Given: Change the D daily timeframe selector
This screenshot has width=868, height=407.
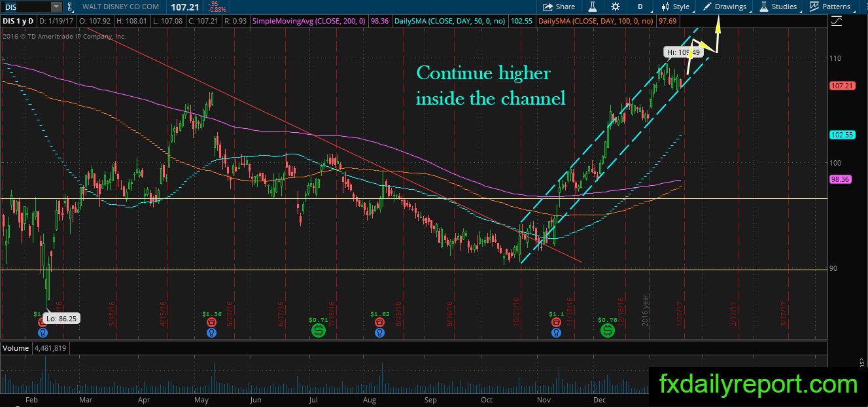Looking at the screenshot, I should [x=640, y=7].
